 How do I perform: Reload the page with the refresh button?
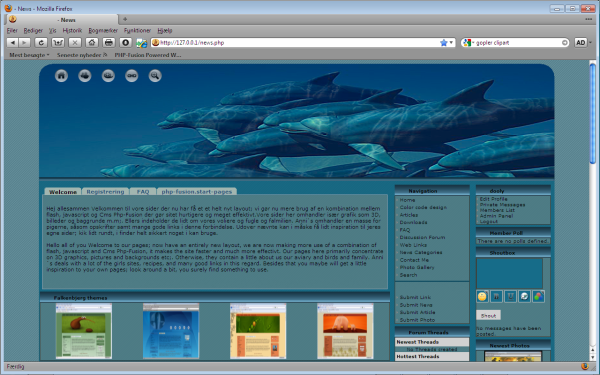tap(41, 42)
